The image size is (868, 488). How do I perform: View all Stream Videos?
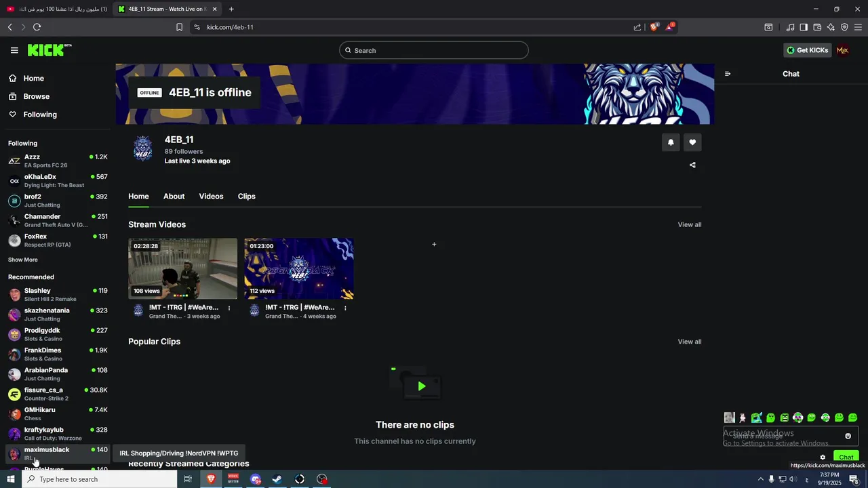pos(690,224)
